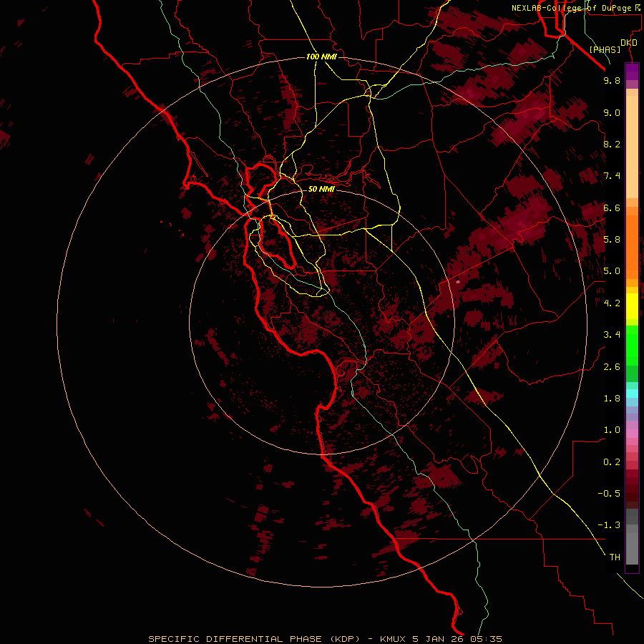Viewport: 644px width, 644px height.
Task: Click the "0.2" color scale value
Action: coord(612,462)
